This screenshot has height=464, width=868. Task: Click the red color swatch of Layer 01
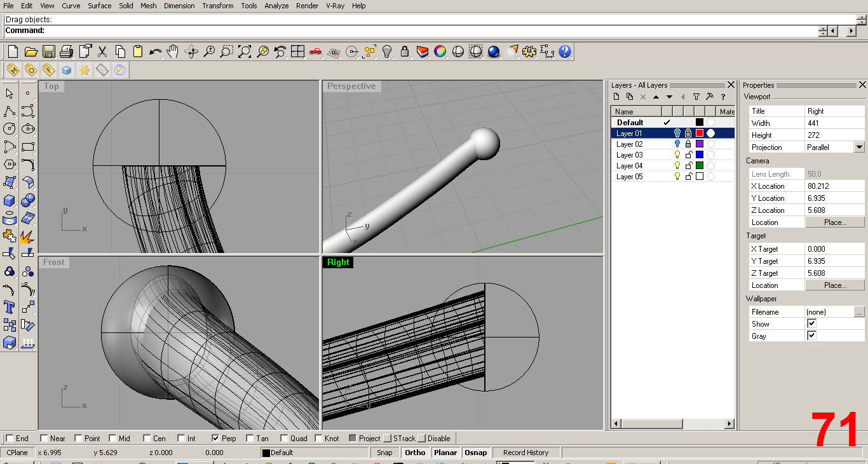(x=699, y=133)
